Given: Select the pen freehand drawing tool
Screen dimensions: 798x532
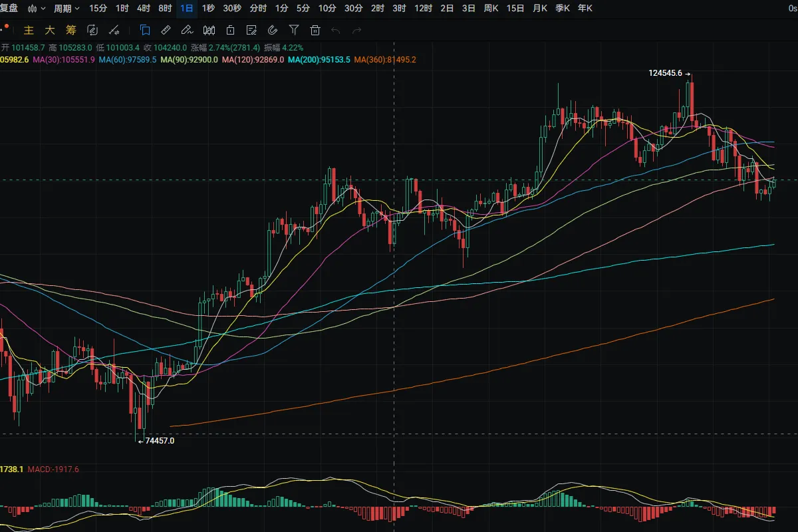Looking at the screenshot, I should 188,31.
